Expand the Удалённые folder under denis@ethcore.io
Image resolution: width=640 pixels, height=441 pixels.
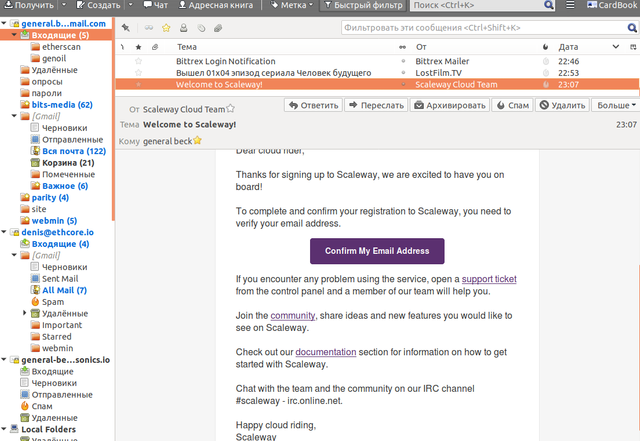coord(24,313)
